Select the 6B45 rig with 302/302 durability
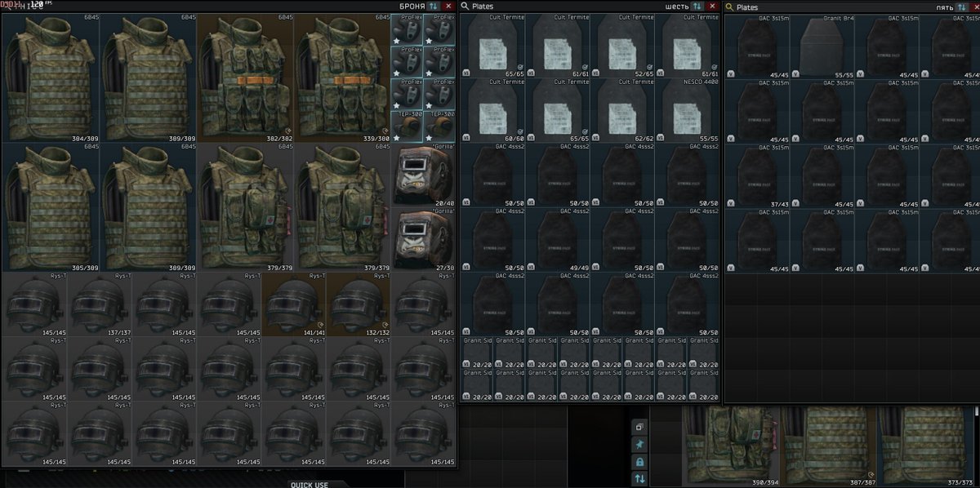980x488 pixels. tap(246, 78)
